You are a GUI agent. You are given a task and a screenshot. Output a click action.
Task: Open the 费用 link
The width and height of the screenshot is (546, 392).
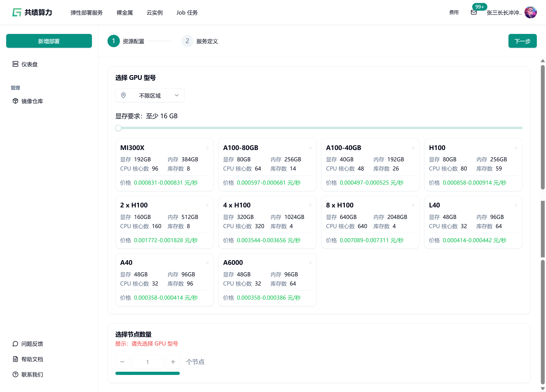point(454,12)
